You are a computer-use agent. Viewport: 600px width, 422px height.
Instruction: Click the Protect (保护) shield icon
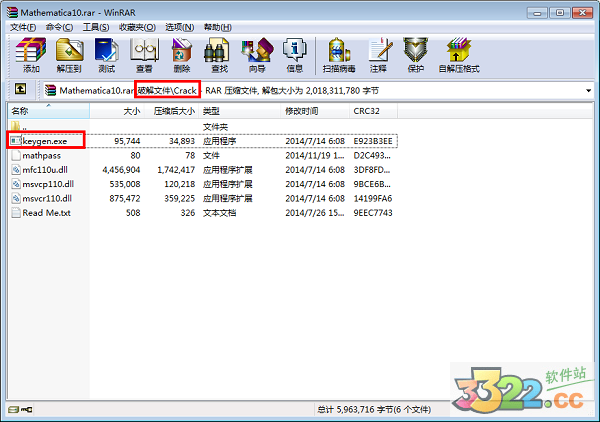416,50
